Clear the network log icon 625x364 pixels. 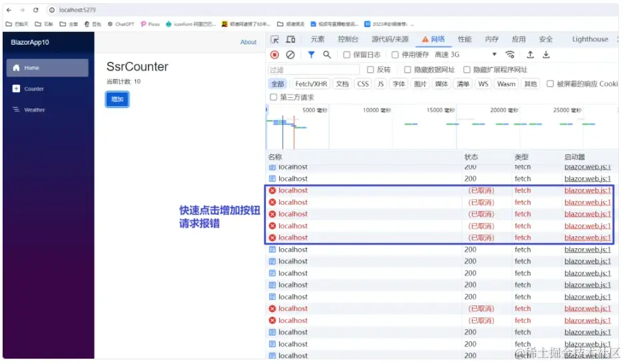click(291, 55)
